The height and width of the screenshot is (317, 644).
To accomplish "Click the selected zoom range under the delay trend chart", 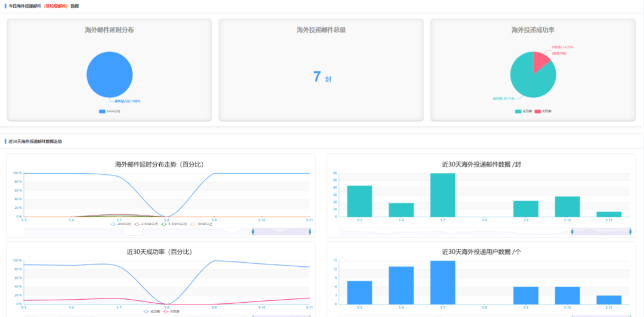I will point(281,232).
